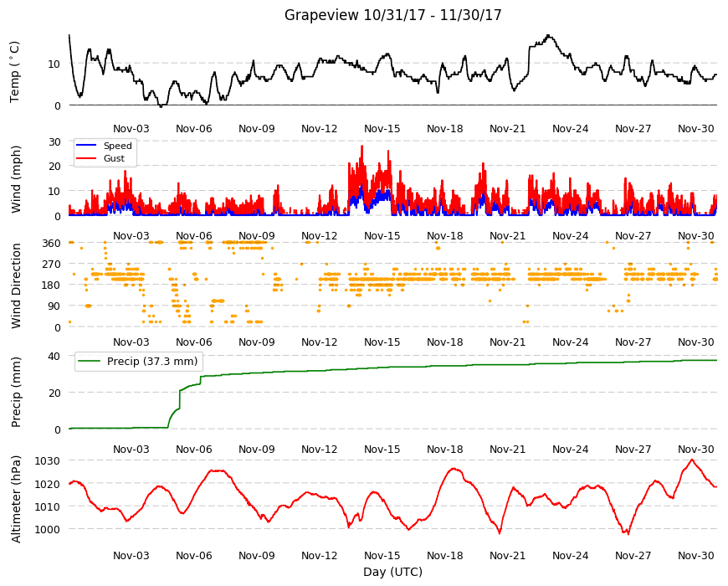Click the Precip (37.3 mm) legend label
The width and height of the screenshot is (728, 586).
point(152,361)
